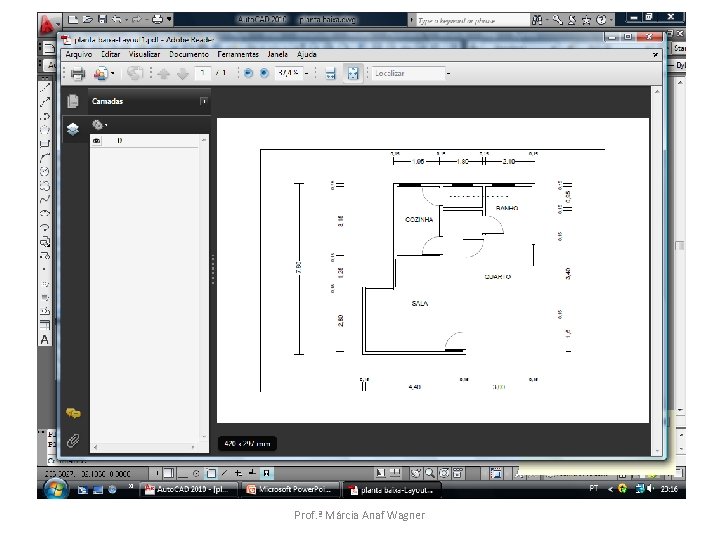The height and width of the screenshot is (540, 720).
Task: Open the Pages navigation panel icon
Action: (73, 101)
